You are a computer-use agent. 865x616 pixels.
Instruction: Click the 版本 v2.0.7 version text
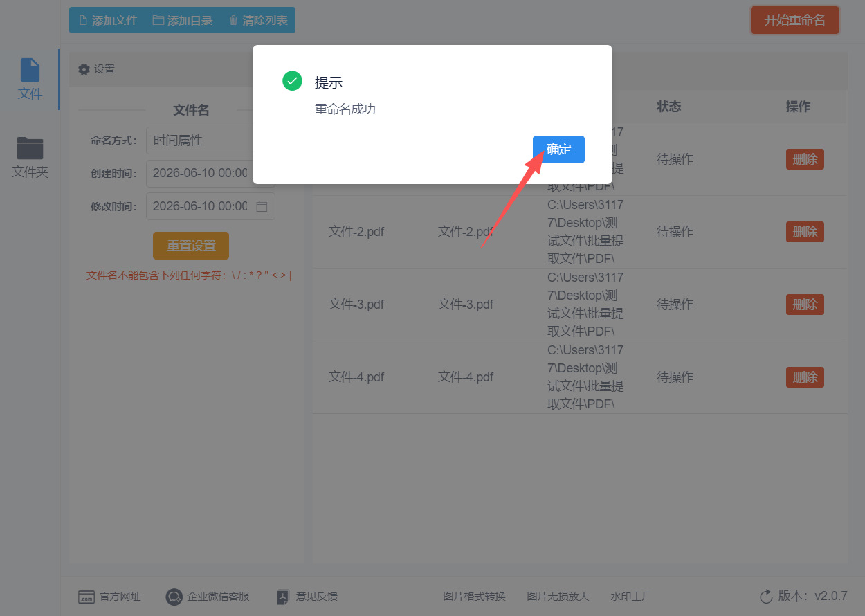[x=812, y=596]
